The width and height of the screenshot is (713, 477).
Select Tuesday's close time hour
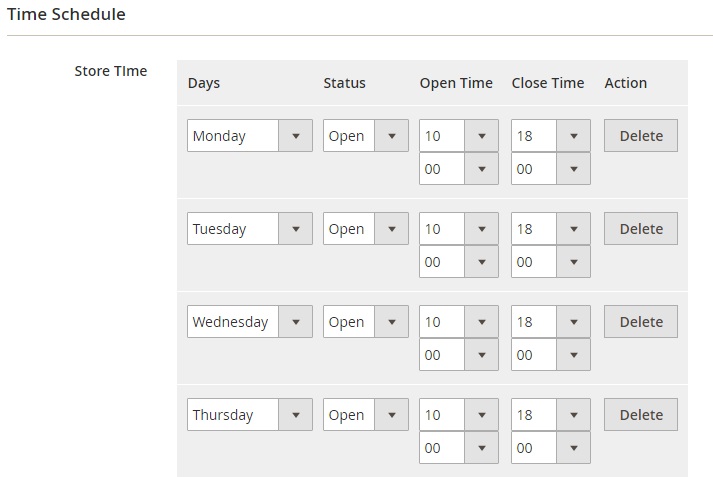(x=551, y=228)
